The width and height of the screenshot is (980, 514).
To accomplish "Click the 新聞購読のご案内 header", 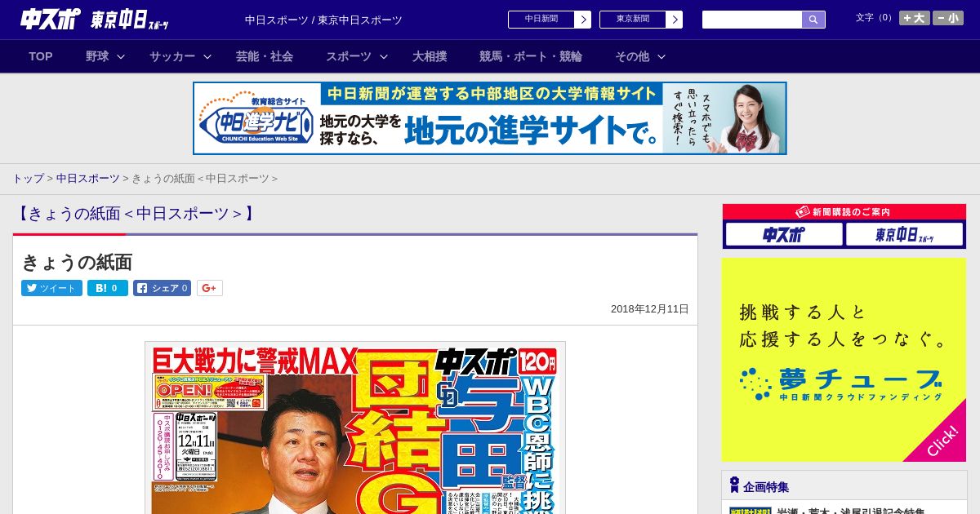I will click(x=844, y=212).
